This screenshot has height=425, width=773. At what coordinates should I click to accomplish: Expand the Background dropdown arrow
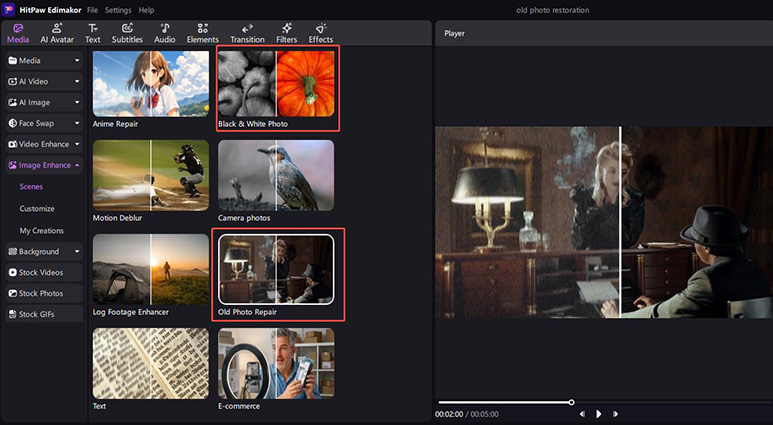coord(77,251)
